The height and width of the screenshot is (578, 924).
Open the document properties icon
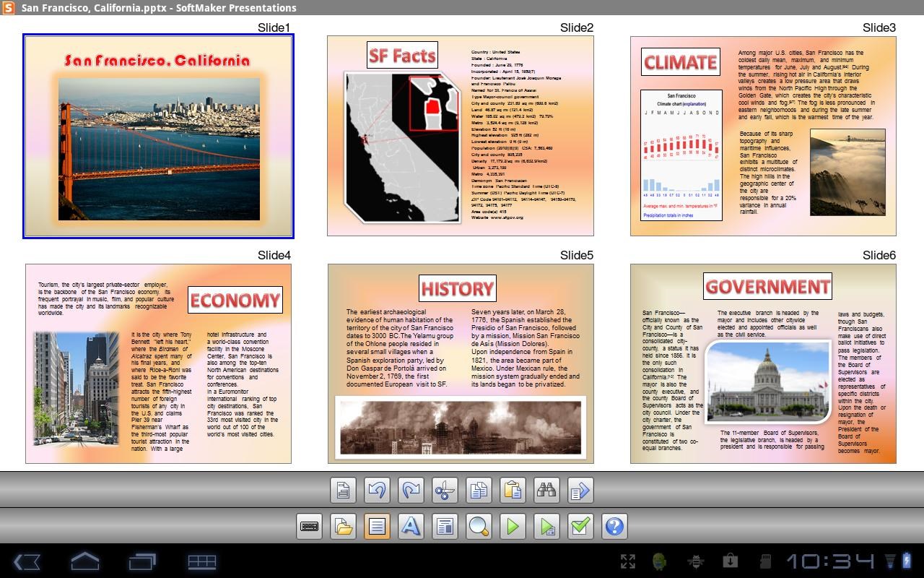click(344, 490)
